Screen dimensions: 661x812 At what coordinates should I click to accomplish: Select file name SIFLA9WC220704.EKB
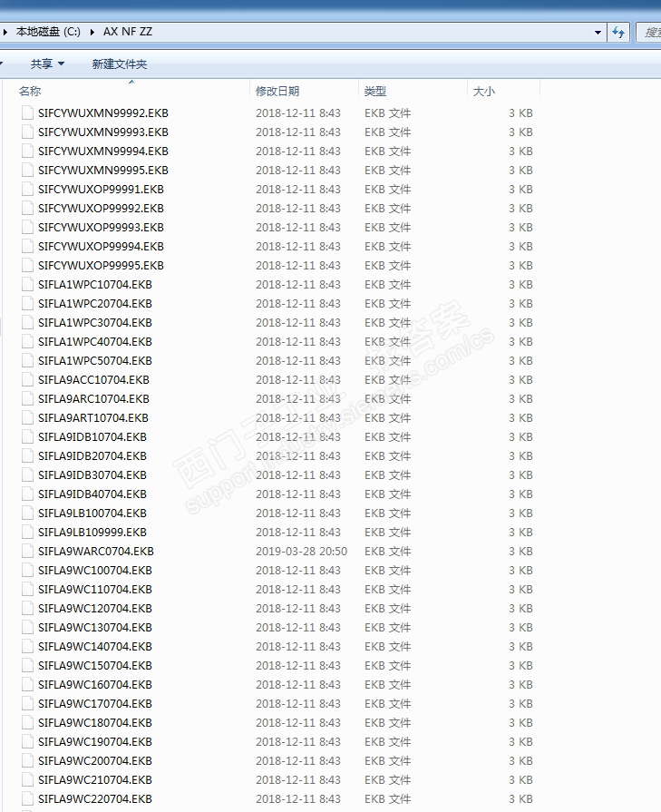94,799
